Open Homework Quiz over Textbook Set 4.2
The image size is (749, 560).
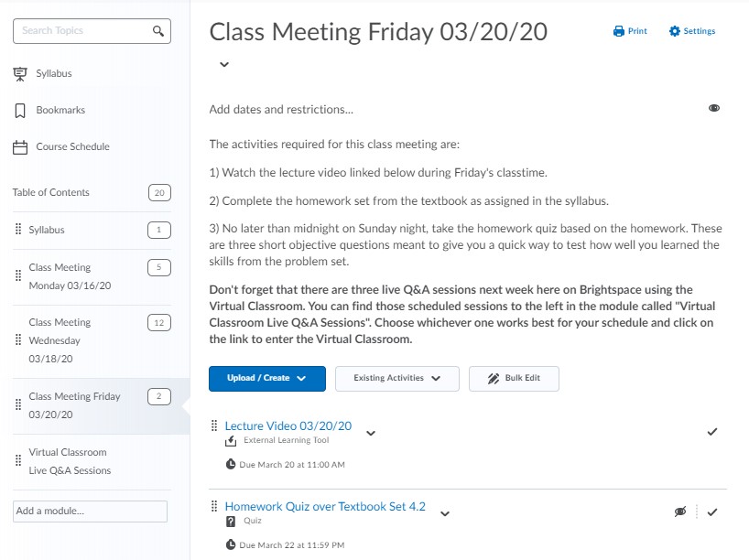pos(325,506)
